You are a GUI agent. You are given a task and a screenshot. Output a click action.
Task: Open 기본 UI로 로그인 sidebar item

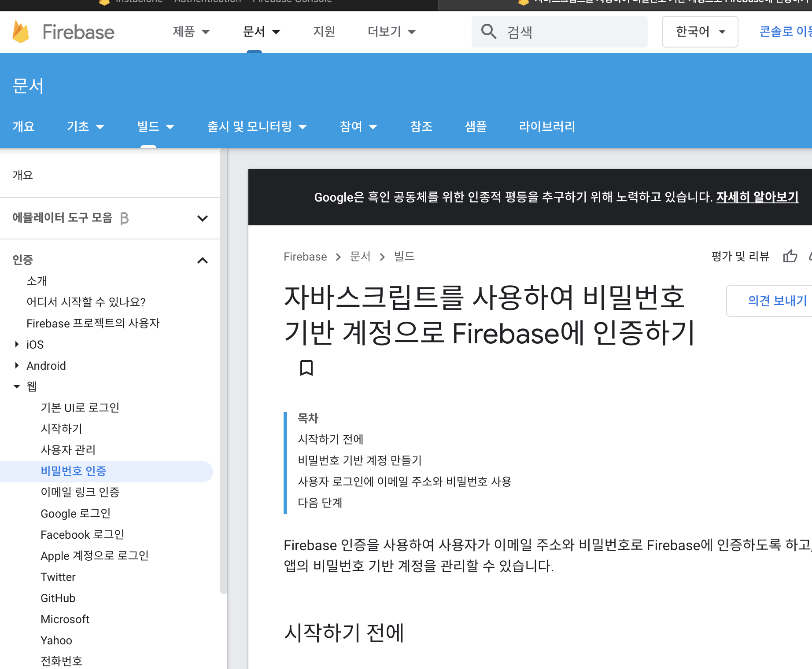pos(80,408)
